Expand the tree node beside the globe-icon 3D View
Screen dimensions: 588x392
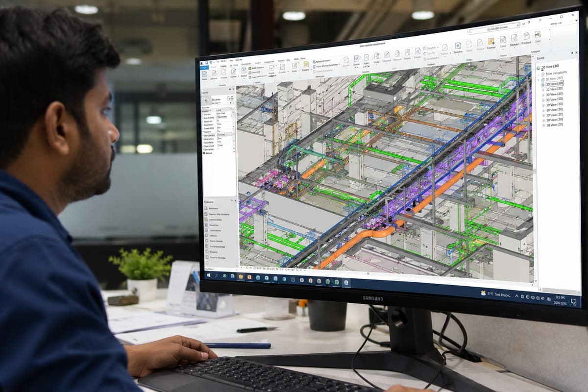(x=539, y=80)
